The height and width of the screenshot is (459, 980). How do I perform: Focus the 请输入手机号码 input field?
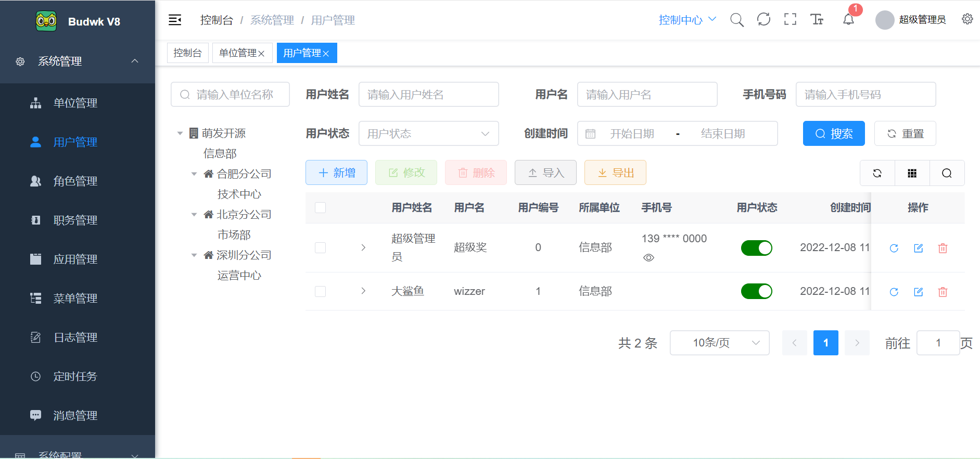pyautogui.click(x=865, y=95)
